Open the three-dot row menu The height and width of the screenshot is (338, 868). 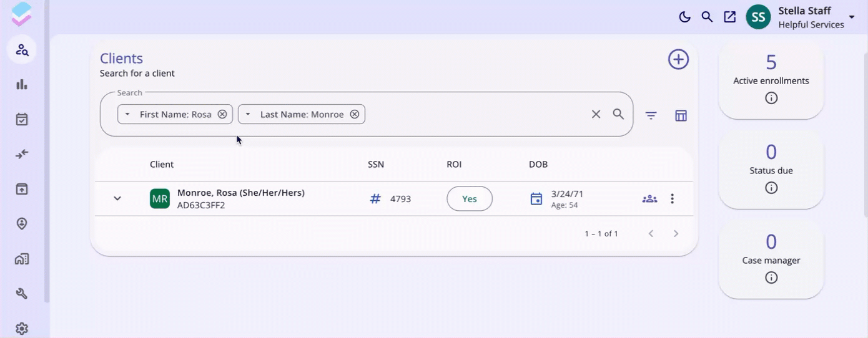pos(673,199)
